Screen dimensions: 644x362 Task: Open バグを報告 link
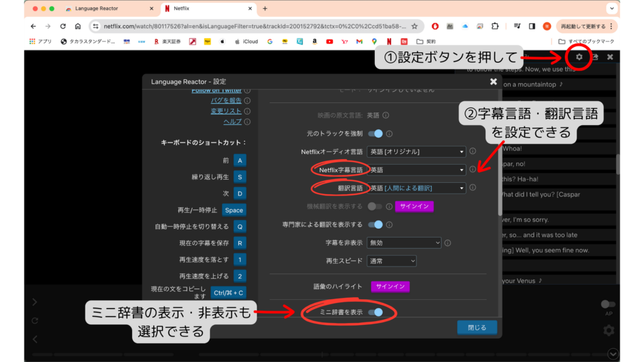coord(226,101)
